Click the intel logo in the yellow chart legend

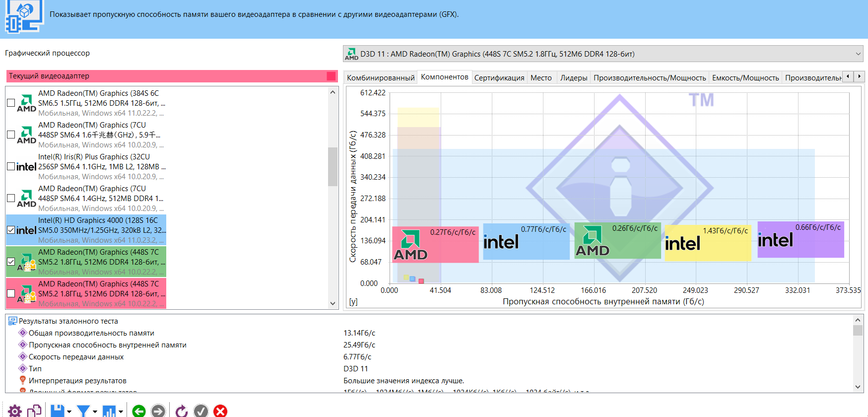[x=682, y=243]
